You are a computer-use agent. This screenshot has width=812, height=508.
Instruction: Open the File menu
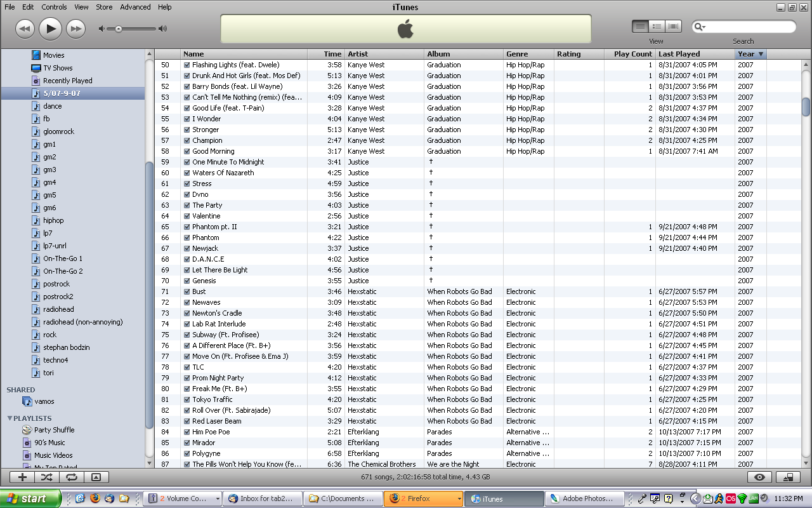(10, 7)
